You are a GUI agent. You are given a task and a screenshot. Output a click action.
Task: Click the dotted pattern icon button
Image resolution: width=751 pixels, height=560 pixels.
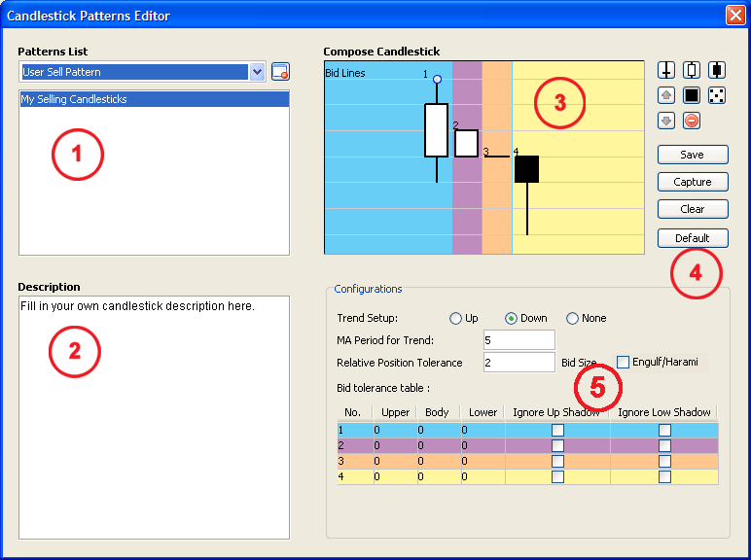717,95
